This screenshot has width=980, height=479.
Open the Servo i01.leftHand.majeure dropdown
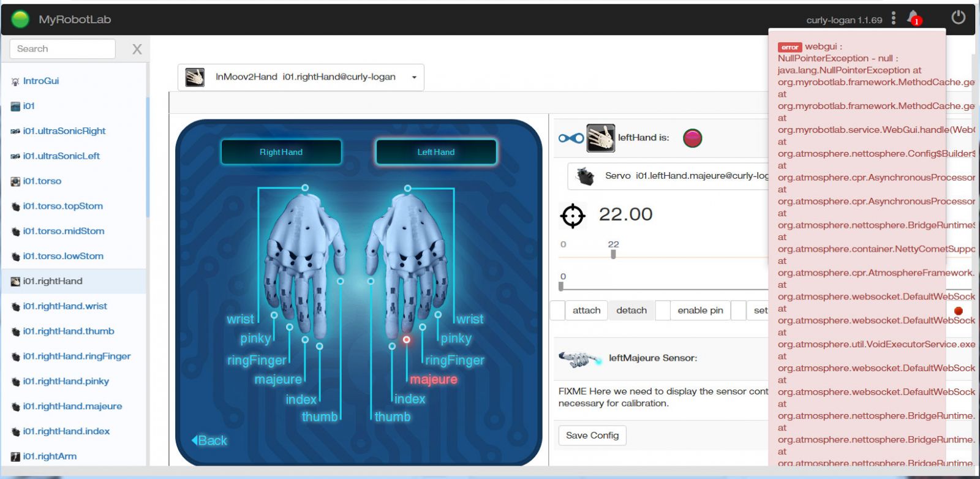pos(668,176)
